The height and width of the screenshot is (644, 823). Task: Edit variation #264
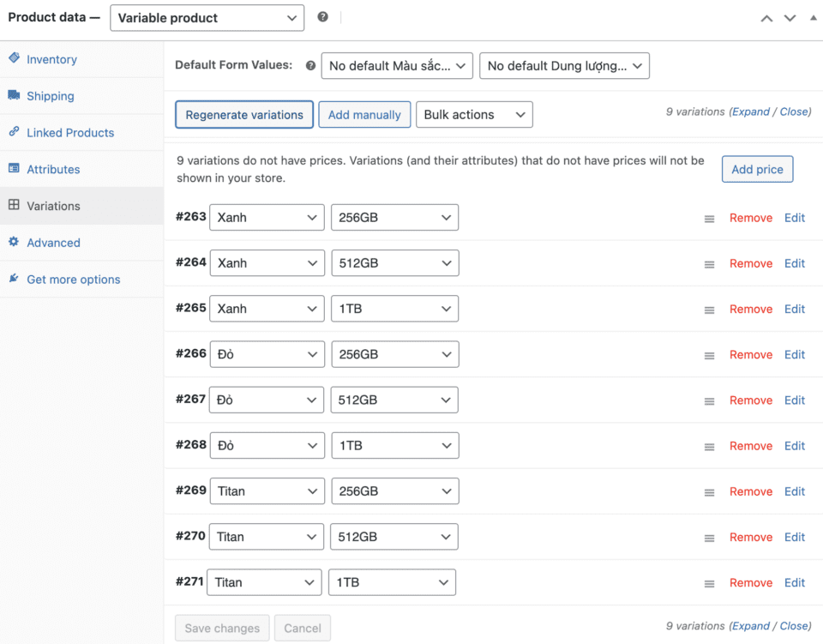(x=795, y=263)
